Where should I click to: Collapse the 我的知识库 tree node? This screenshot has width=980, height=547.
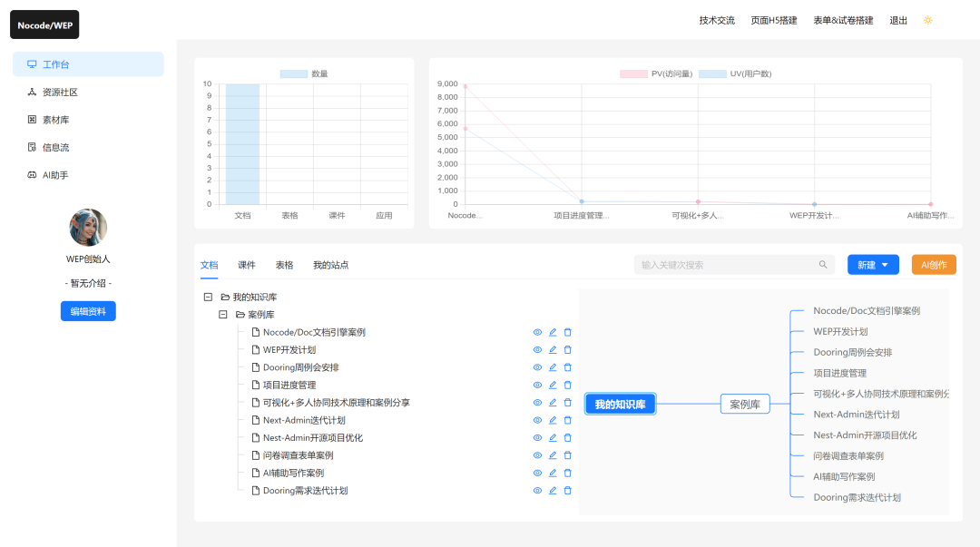(x=208, y=297)
